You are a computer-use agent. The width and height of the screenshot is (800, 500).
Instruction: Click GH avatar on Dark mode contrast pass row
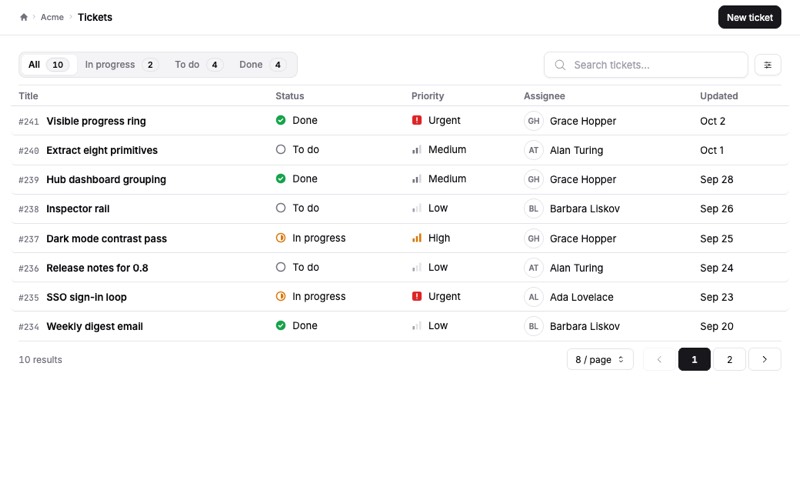534,238
